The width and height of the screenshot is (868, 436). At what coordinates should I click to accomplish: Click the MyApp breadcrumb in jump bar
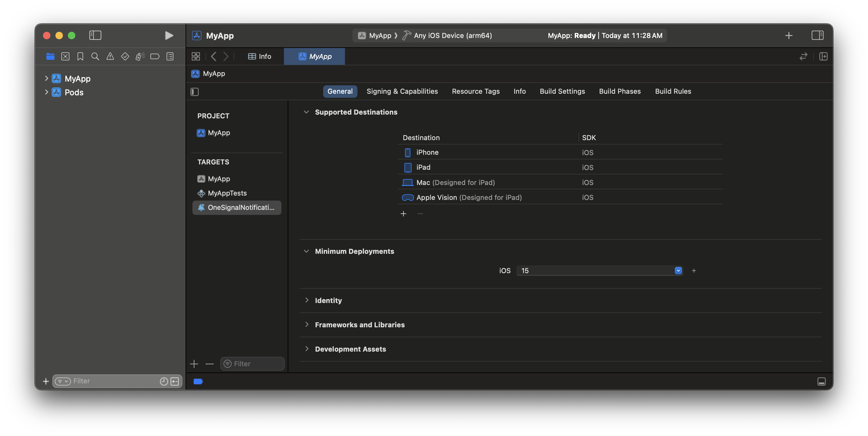209,74
